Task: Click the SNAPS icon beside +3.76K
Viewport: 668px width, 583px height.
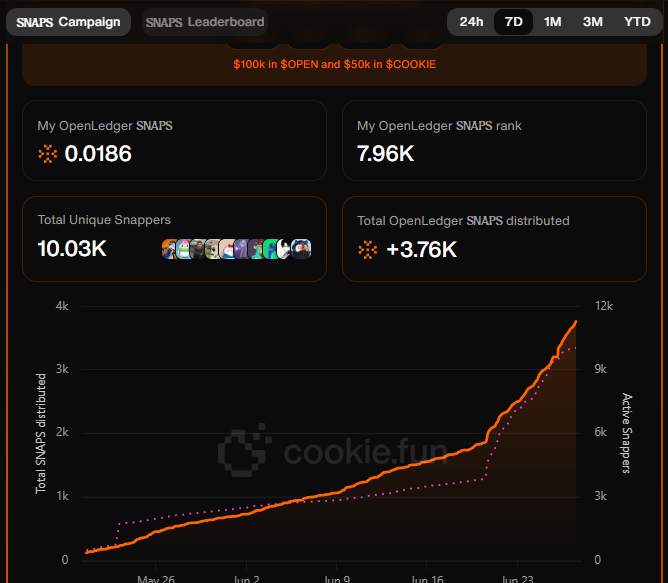Action: pyautogui.click(x=368, y=250)
